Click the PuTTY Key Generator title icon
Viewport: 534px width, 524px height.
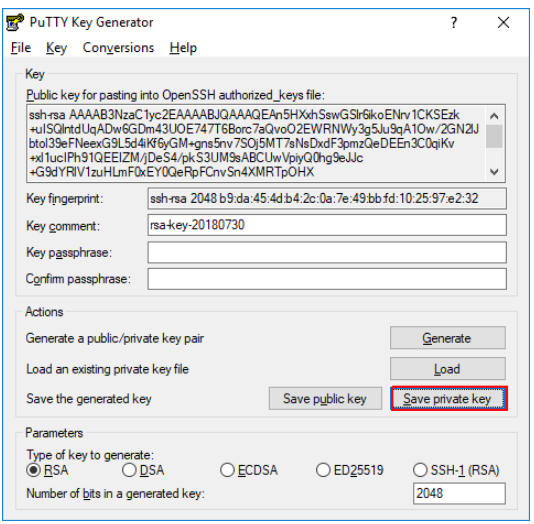click(x=15, y=22)
